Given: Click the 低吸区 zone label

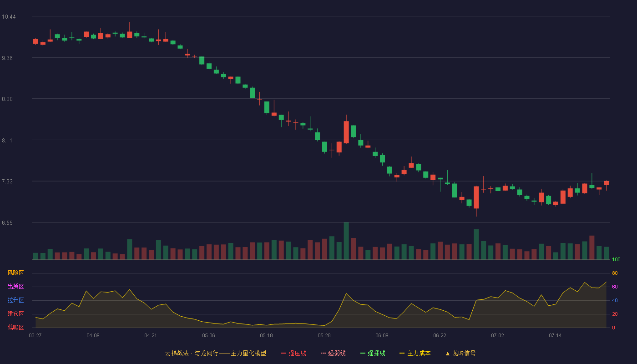Looking at the screenshot, I should coord(15,328).
